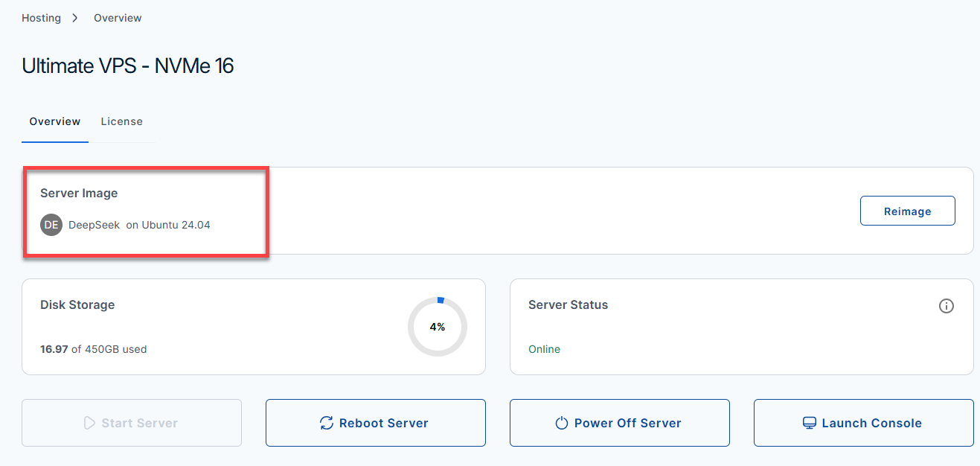Select '16.97 of 450GB used' text
Viewport: 980px width, 466px height.
tap(93, 349)
